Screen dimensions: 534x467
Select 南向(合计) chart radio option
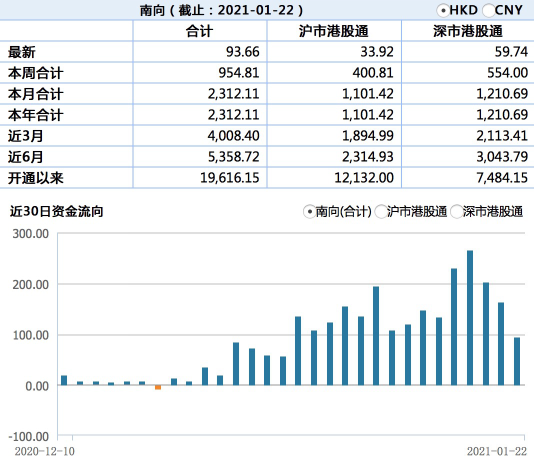pos(309,212)
